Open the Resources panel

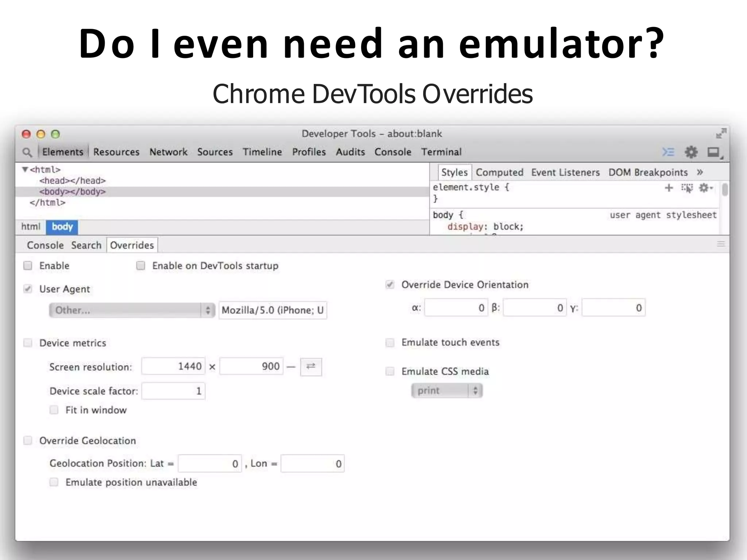(116, 152)
